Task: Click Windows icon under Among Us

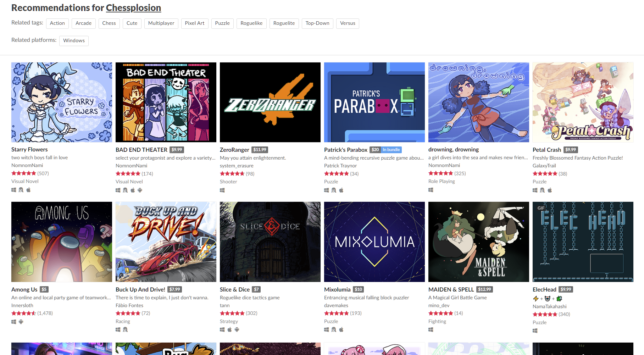Action: pyautogui.click(x=14, y=322)
